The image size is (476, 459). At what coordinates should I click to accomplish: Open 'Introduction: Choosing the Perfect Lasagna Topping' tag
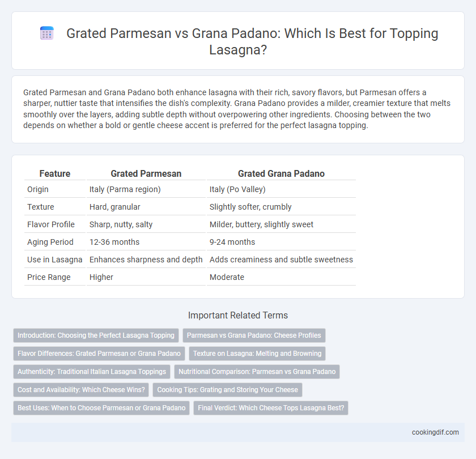point(96,335)
